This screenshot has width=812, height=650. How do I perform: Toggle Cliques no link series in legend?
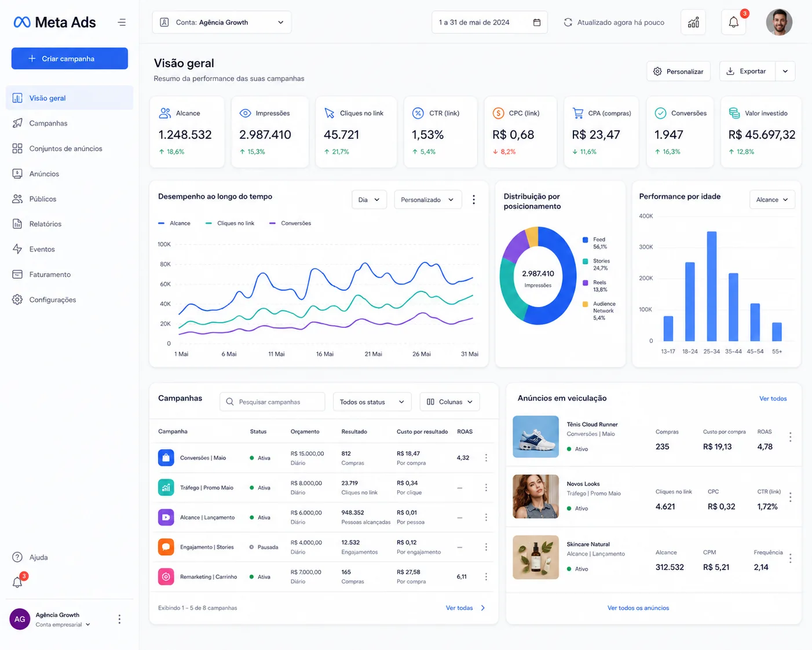230,223
